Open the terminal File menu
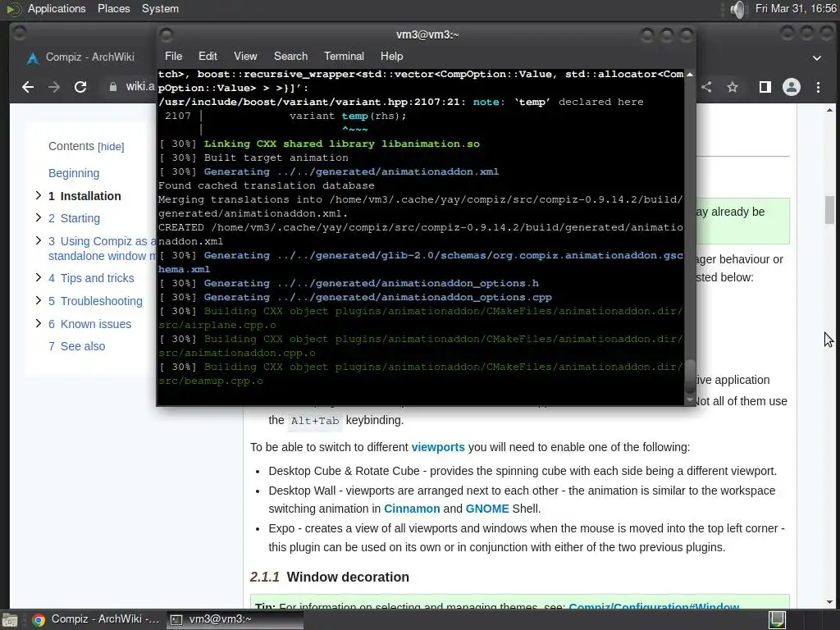This screenshot has width=840, height=630. 174,57
